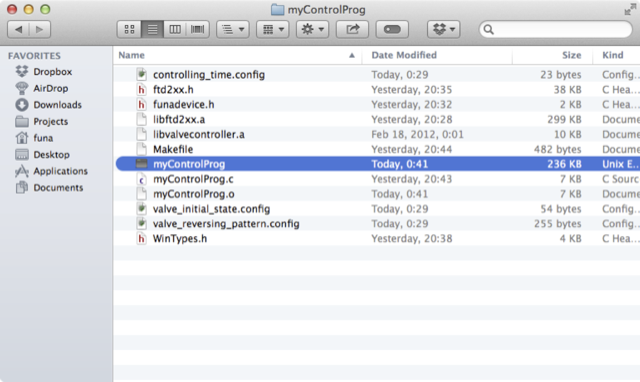This screenshot has height=382, width=640.
Task: Click the date Feb 18, 2012, 0:01
Action: (x=418, y=134)
